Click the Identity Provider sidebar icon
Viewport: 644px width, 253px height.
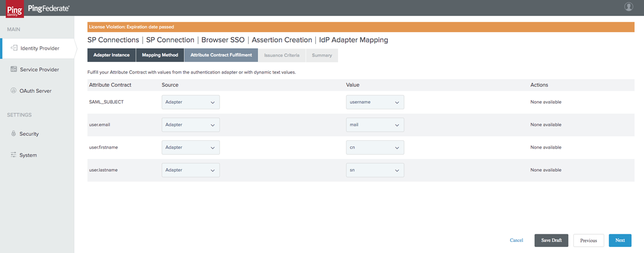click(x=13, y=48)
